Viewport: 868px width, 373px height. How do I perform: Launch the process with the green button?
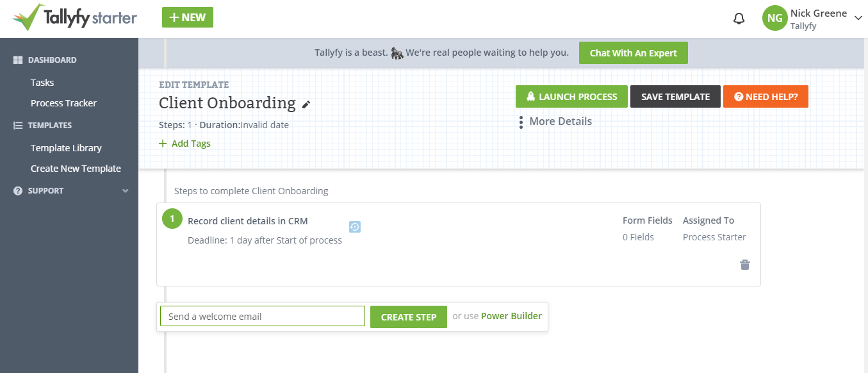coord(571,96)
